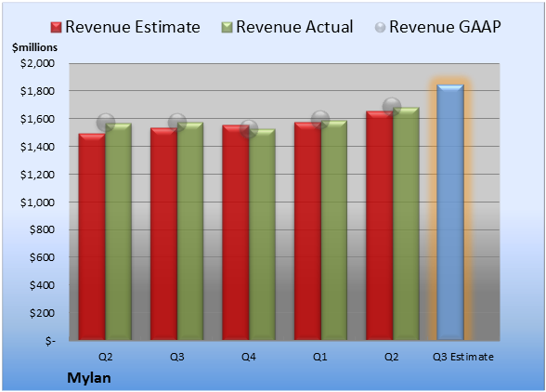
Task: Select the Revenue GAAP legend label
Action: click(445, 27)
